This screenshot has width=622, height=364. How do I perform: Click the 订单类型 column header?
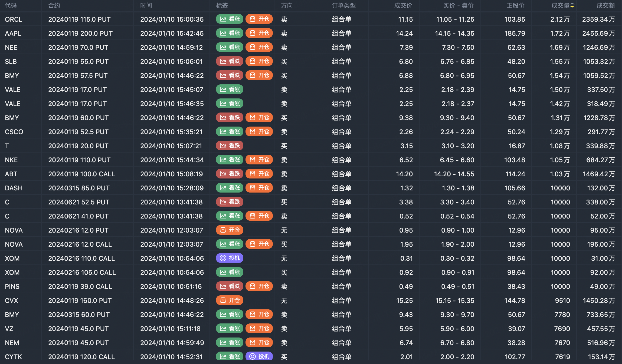click(344, 6)
